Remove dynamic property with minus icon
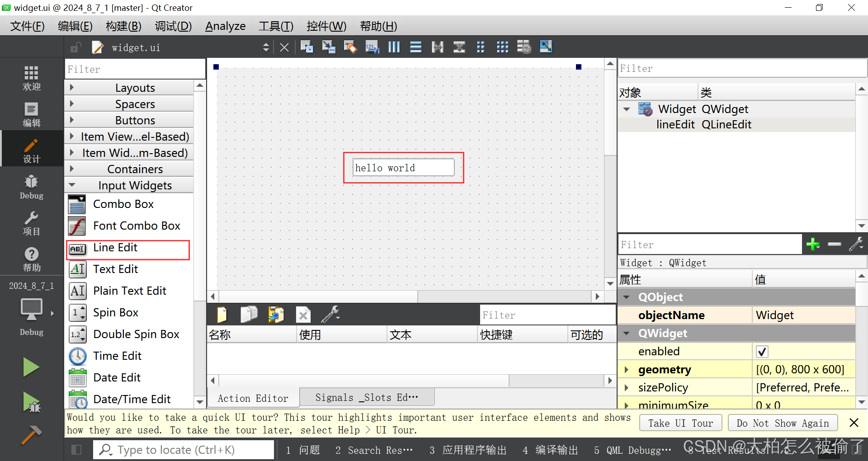 [835, 245]
